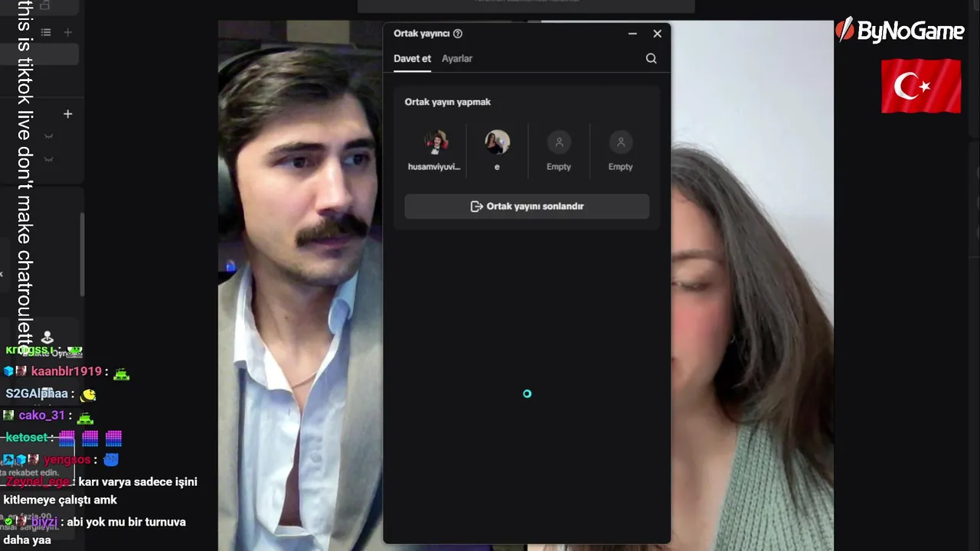Switch to the Davet et tab

pos(412,58)
